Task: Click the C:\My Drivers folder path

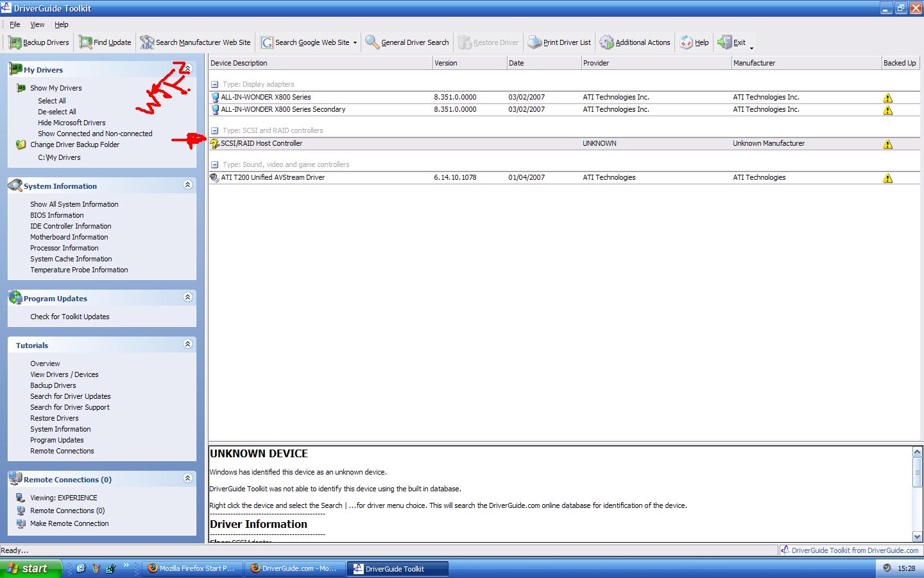Action: [59, 157]
